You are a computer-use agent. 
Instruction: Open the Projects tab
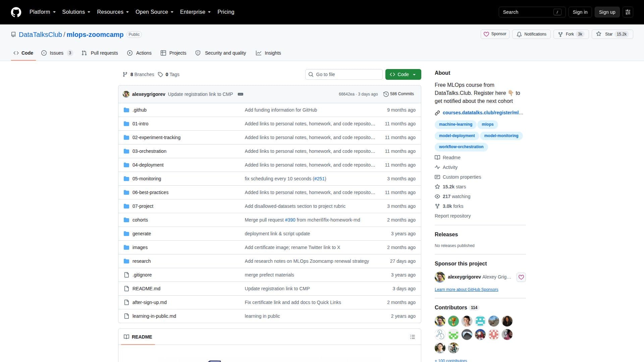pyautogui.click(x=173, y=53)
